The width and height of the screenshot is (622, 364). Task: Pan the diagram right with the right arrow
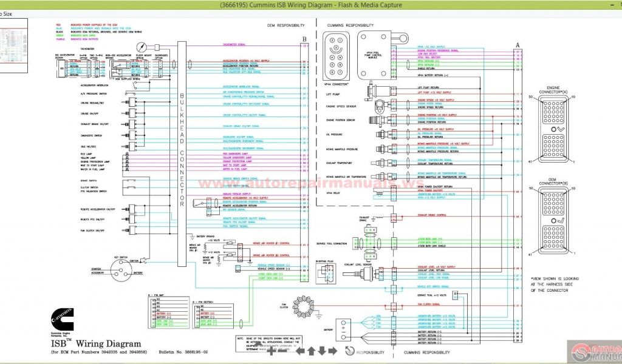pos(333,351)
